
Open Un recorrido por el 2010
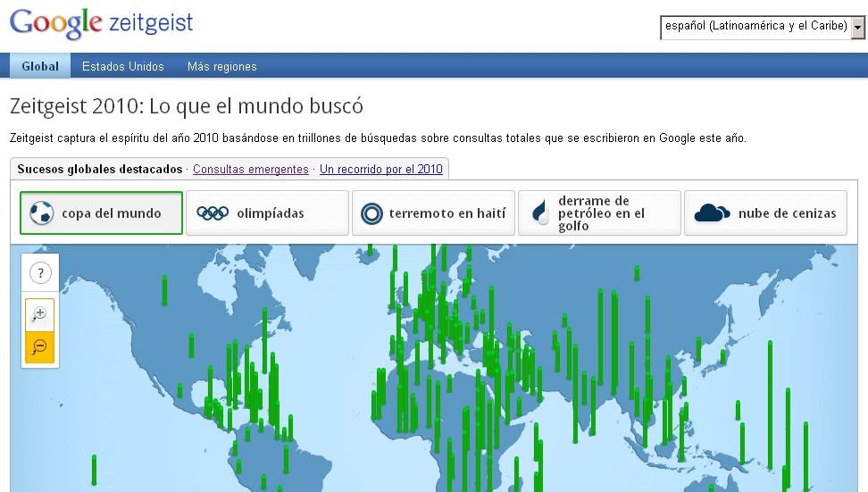pyautogui.click(x=381, y=169)
